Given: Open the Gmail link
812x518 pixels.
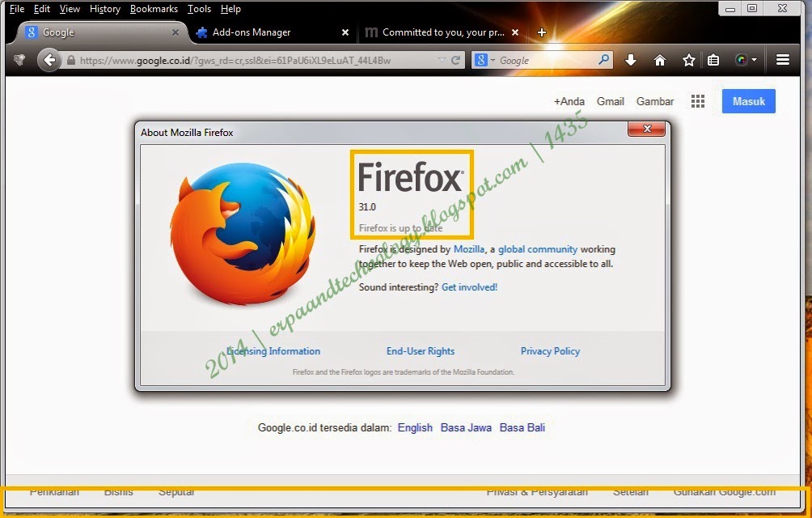Looking at the screenshot, I should 610,101.
